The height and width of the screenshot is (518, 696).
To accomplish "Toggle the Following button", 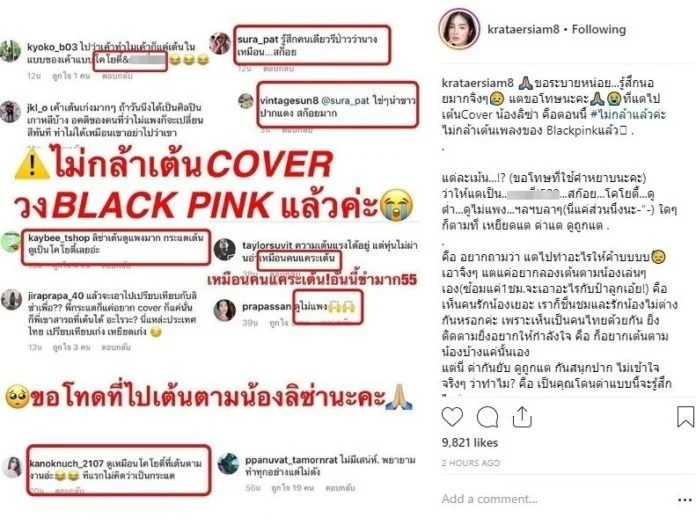I will pos(599,29).
